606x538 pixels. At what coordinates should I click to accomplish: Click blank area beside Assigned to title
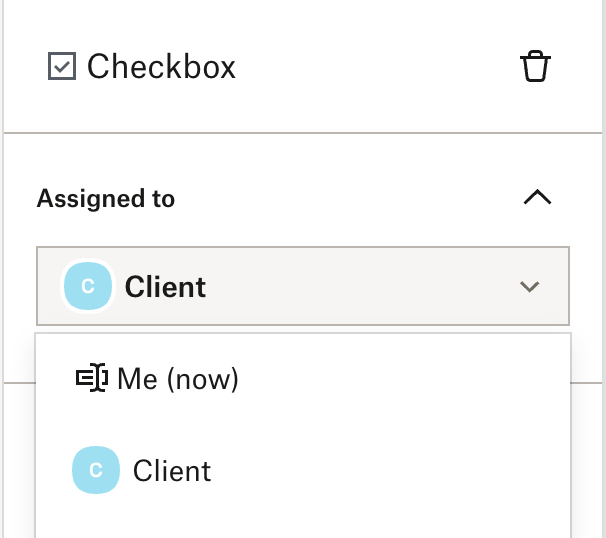click(348, 199)
